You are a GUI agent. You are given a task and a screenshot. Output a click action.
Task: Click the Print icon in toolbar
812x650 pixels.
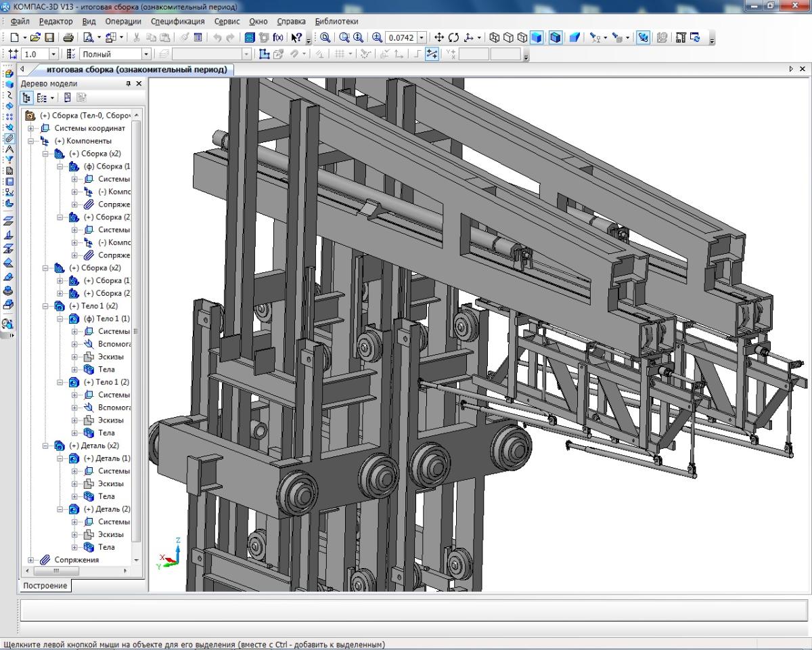pos(68,38)
